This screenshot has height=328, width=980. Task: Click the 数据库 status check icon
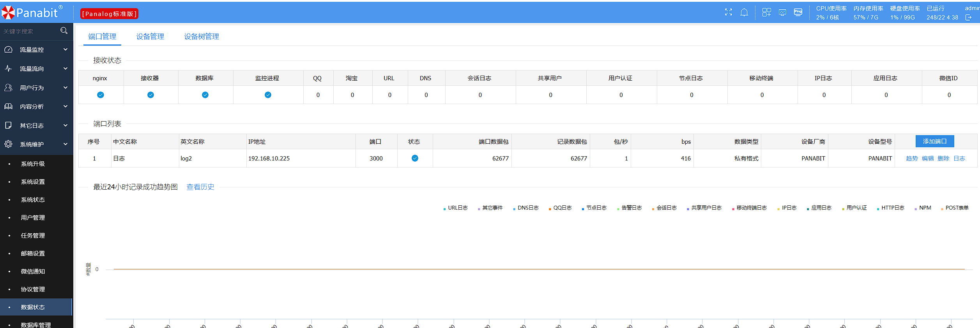coord(205,95)
